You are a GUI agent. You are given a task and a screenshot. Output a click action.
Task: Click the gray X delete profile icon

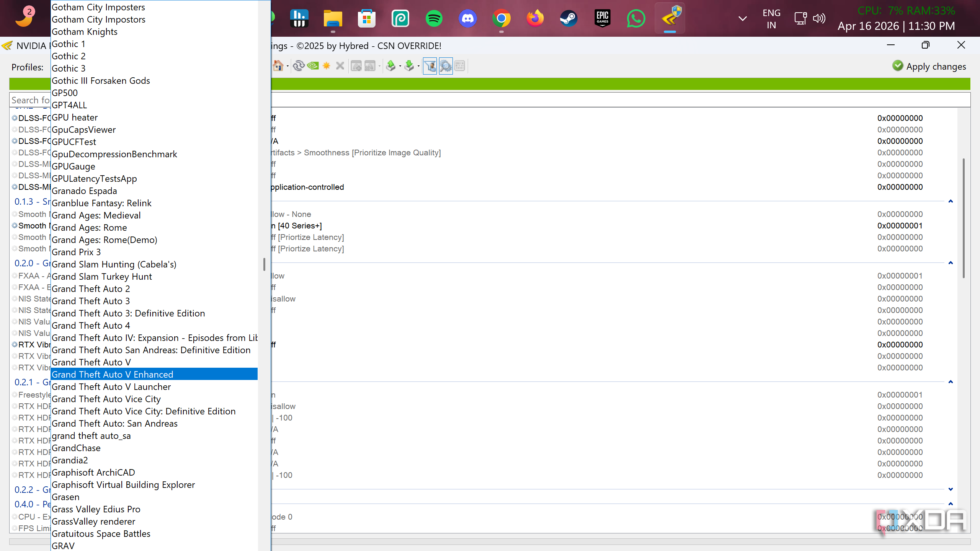click(x=340, y=66)
